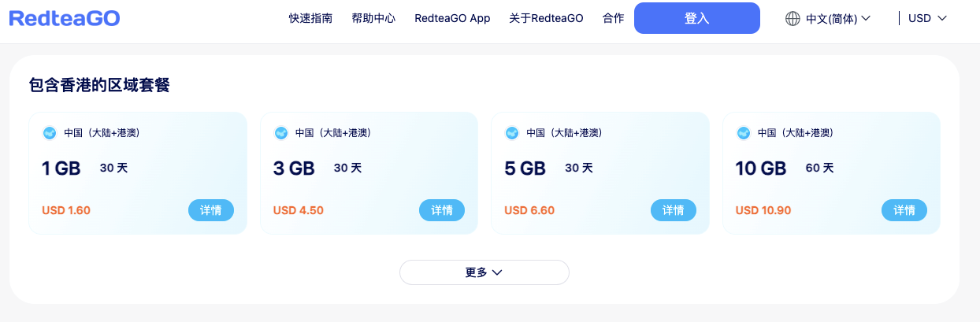This screenshot has height=322, width=980.
Task: View 详情 for the 5 GB plan
Action: click(x=673, y=210)
